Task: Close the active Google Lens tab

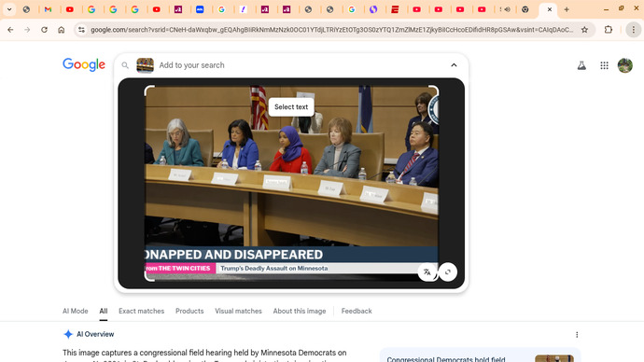Action: pyautogui.click(x=550, y=9)
